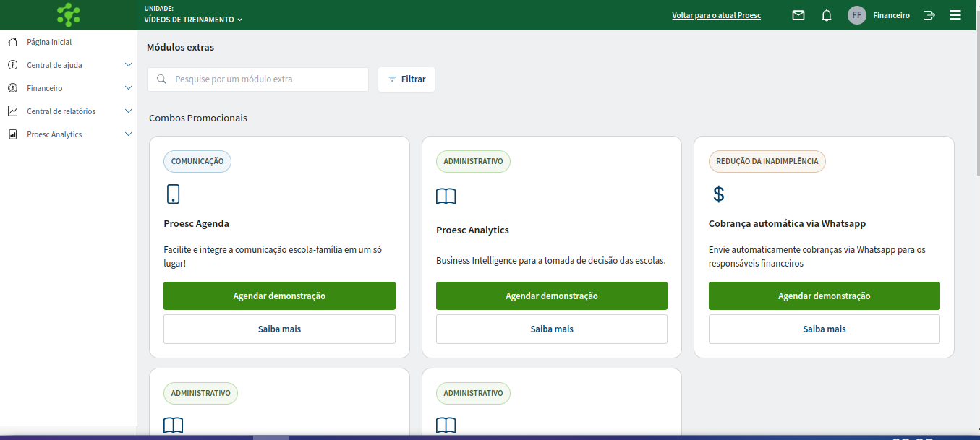The width and height of the screenshot is (980, 440).
Task: Click the bar chart icon beside Proesc Analytics
Action: tap(12, 134)
